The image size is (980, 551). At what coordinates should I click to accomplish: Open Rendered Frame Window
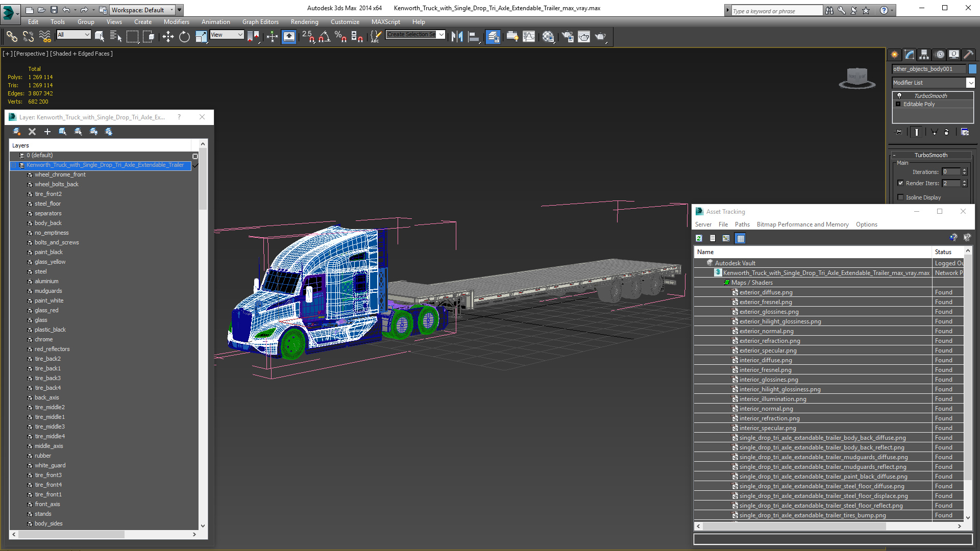coord(584,36)
